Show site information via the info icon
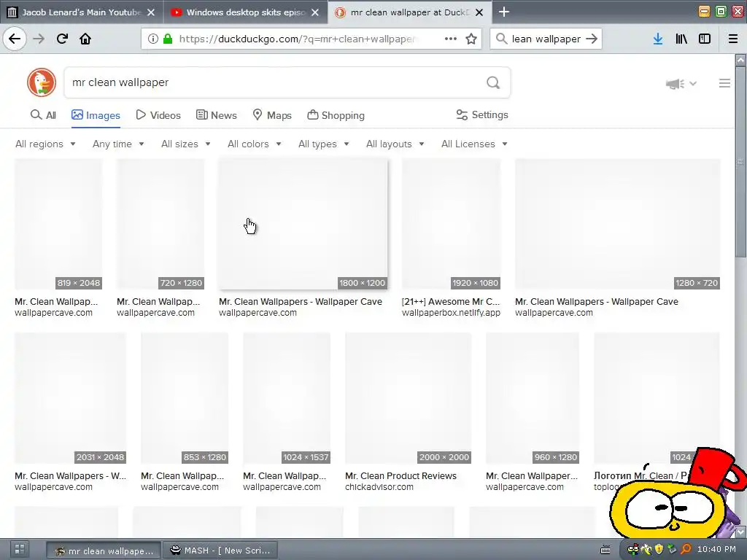 click(153, 39)
